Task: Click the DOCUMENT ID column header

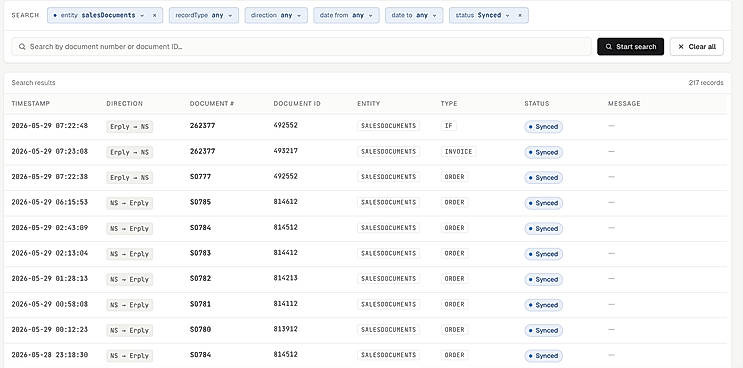Action: tap(297, 103)
